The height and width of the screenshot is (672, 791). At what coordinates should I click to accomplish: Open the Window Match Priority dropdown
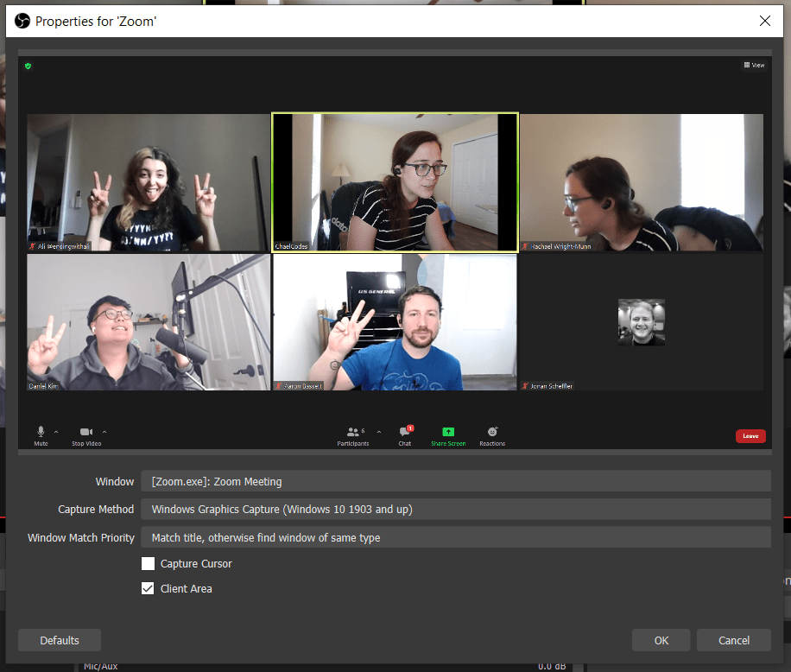coord(456,538)
